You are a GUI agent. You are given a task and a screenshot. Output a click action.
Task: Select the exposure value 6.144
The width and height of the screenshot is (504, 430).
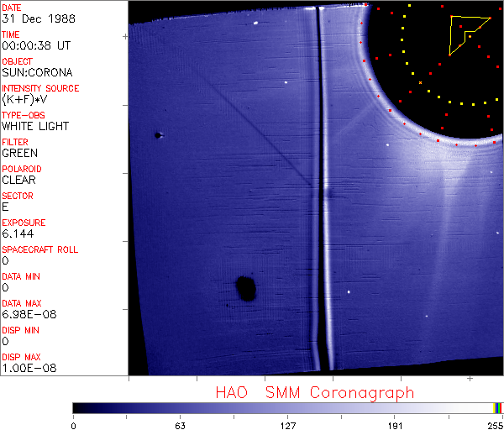[x=18, y=233]
